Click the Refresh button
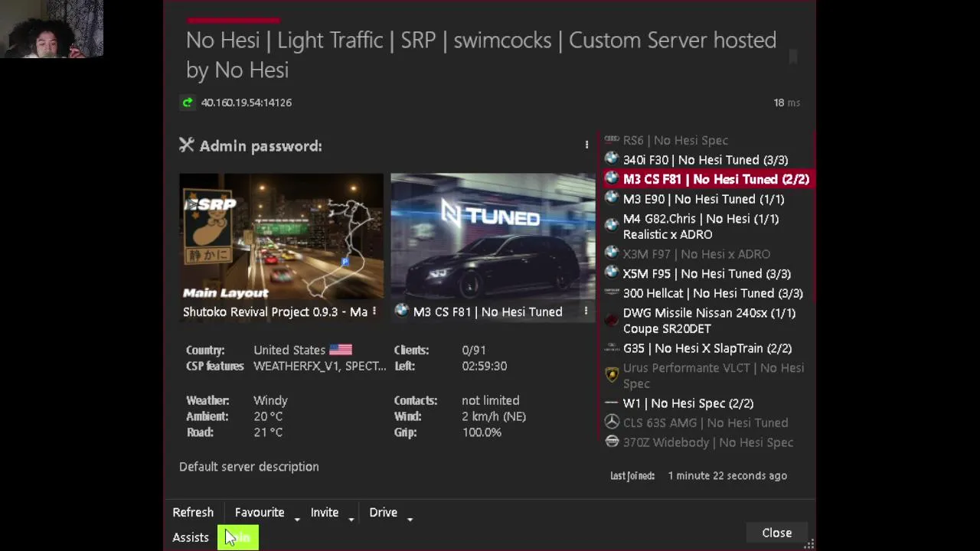Image resolution: width=980 pixels, height=551 pixels. pyautogui.click(x=193, y=512)
